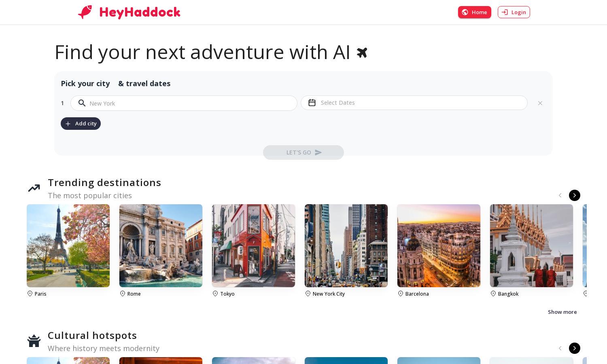Remove city row with the X icon
607x364 pixels.
tap(540, 103)
